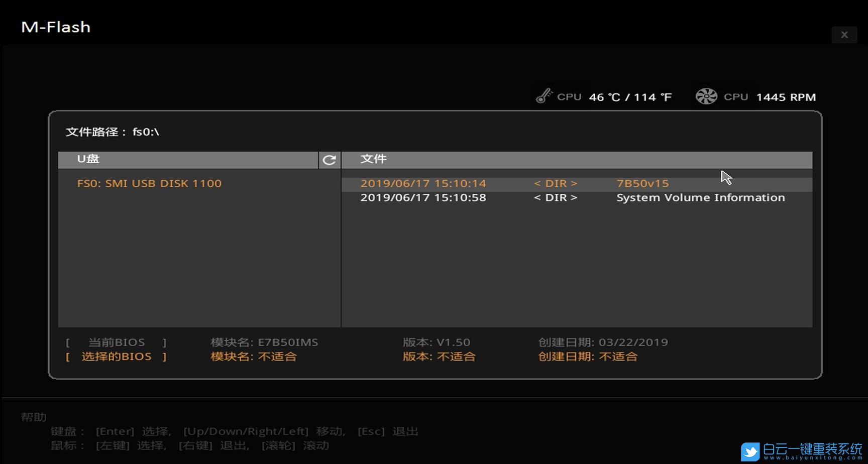Click the M-Flash title text

click(56, 27)
